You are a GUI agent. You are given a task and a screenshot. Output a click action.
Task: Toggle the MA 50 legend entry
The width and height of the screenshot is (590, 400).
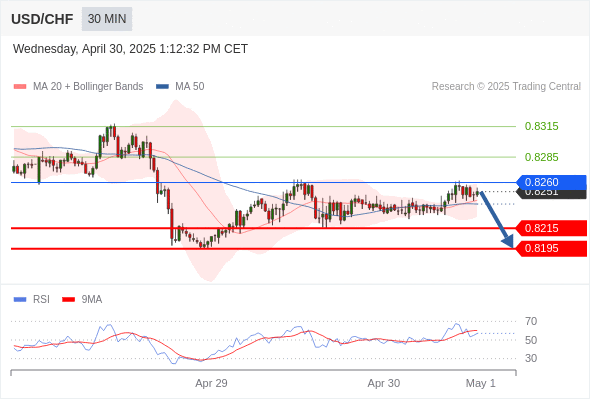click(180, 87)
